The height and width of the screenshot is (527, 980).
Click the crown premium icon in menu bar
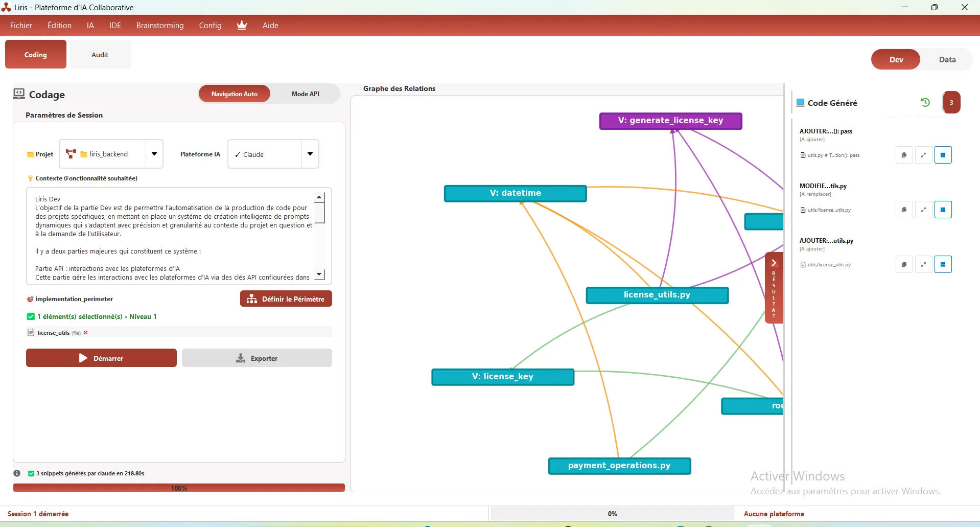[x=242, y=26]
